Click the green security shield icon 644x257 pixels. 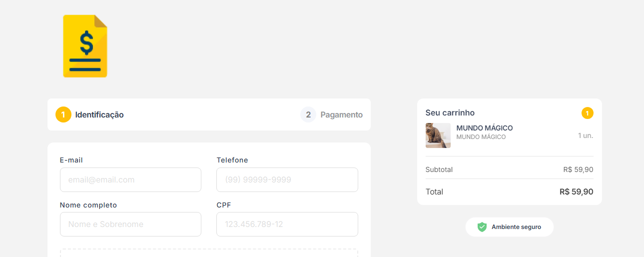482,227
